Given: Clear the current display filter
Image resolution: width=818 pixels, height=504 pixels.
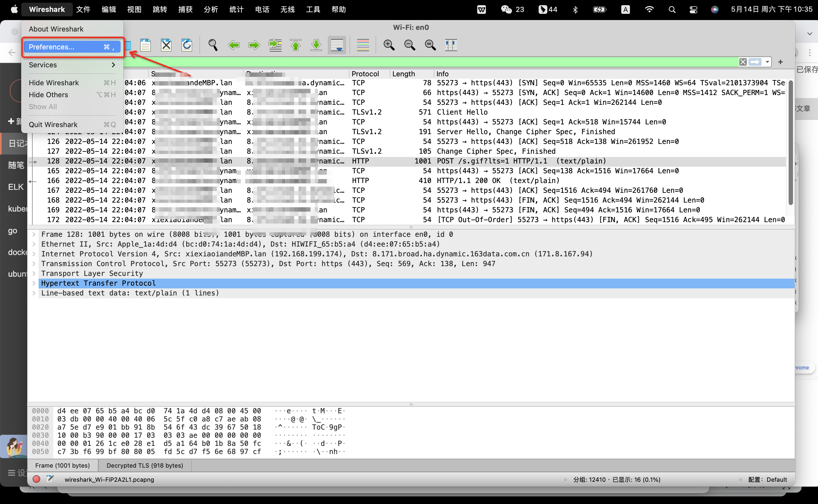Looking at the screenshot, I should 743,62.
